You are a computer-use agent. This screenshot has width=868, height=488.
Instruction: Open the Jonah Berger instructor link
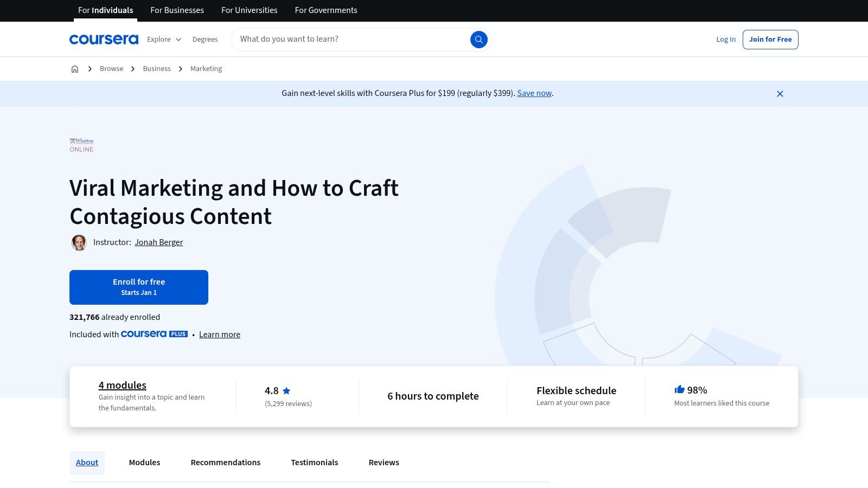tap(158, 242)
